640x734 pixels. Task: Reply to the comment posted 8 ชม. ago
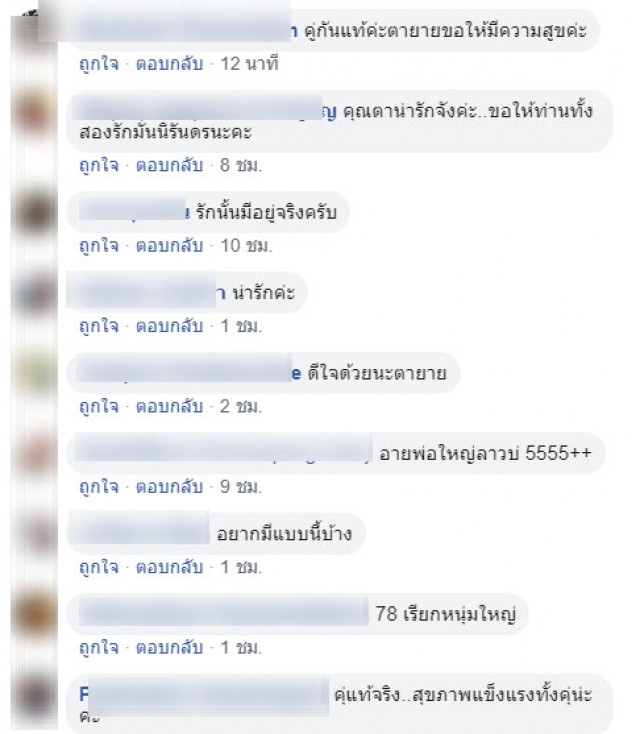coord(169,165)
